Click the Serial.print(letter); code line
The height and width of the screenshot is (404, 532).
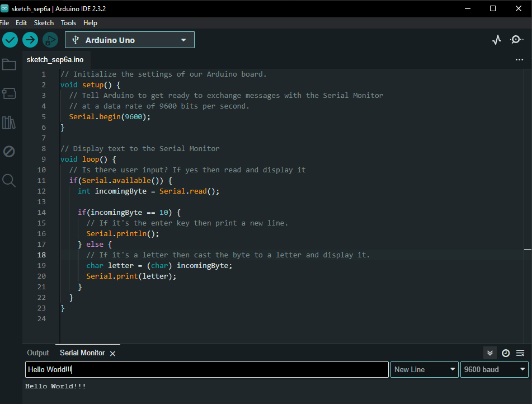pyautogui.click(x=131, y=276)
